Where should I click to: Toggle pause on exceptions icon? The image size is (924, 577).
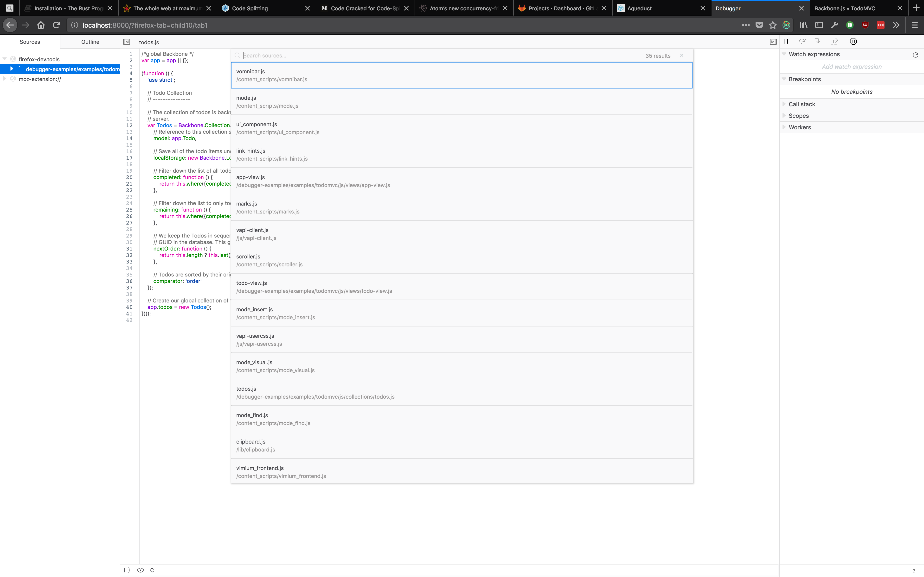853,42
